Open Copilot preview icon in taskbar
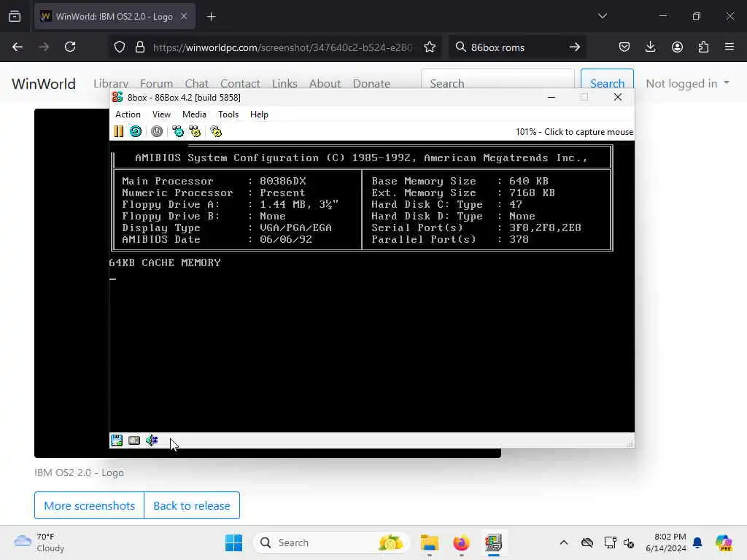The height and width of the screenshot is (560, 747). [724, 542]
